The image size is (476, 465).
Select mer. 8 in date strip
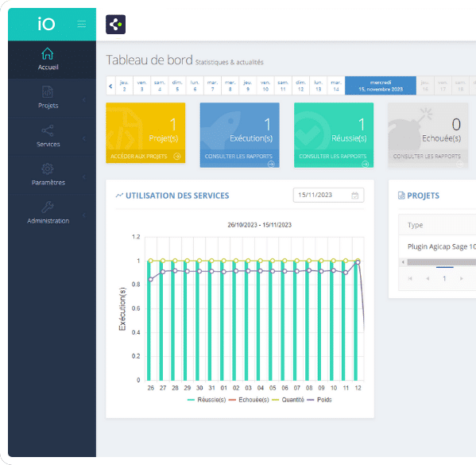tap(230, 86)
